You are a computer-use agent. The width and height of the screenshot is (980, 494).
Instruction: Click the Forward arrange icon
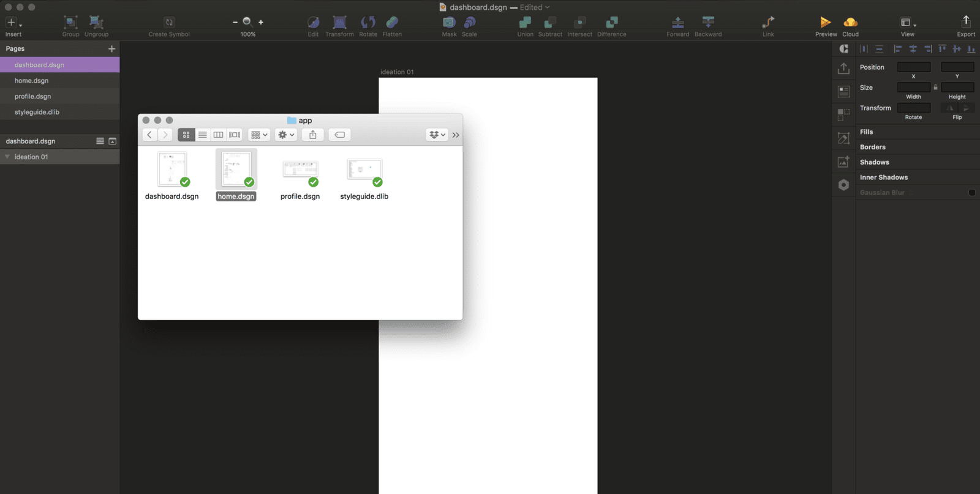tap(677, 23)
